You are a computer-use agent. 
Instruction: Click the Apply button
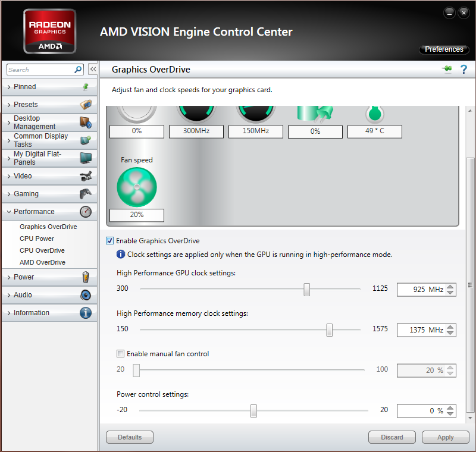coord(445,437)
